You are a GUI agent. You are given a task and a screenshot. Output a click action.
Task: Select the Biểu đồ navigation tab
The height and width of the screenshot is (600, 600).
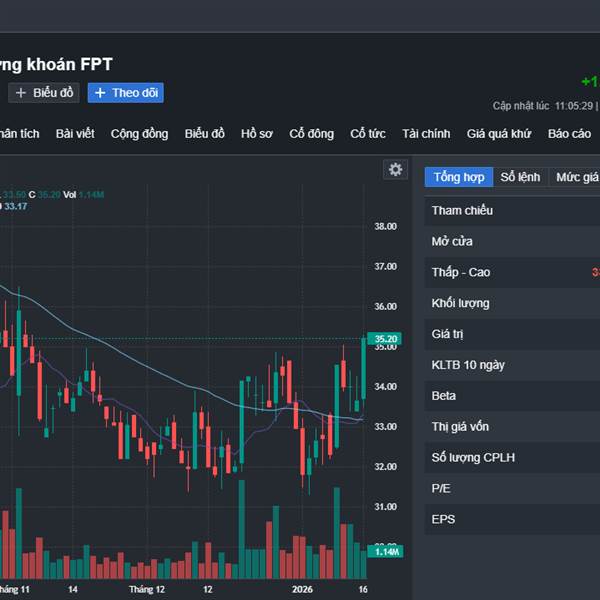[204, 134]
